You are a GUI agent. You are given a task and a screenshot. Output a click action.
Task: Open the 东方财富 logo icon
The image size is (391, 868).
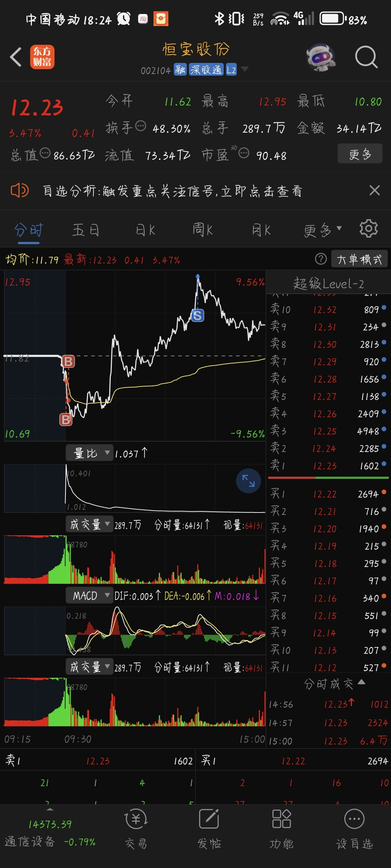[x=42, y=57]
